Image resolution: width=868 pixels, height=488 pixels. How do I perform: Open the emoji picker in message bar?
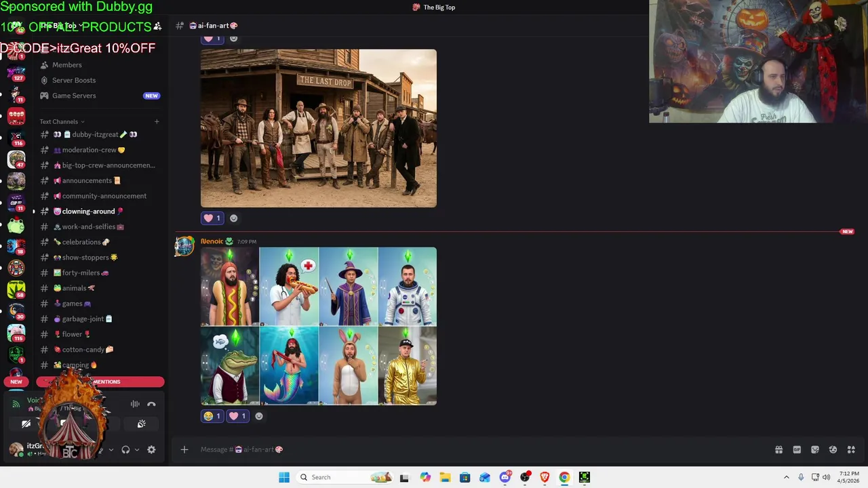(833, 449)
